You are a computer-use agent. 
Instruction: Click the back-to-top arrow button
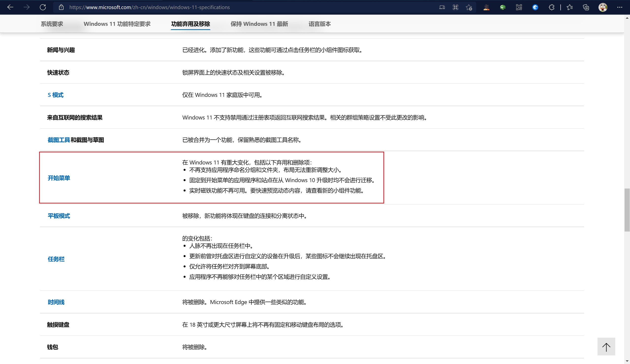click(x=606, y=347)
